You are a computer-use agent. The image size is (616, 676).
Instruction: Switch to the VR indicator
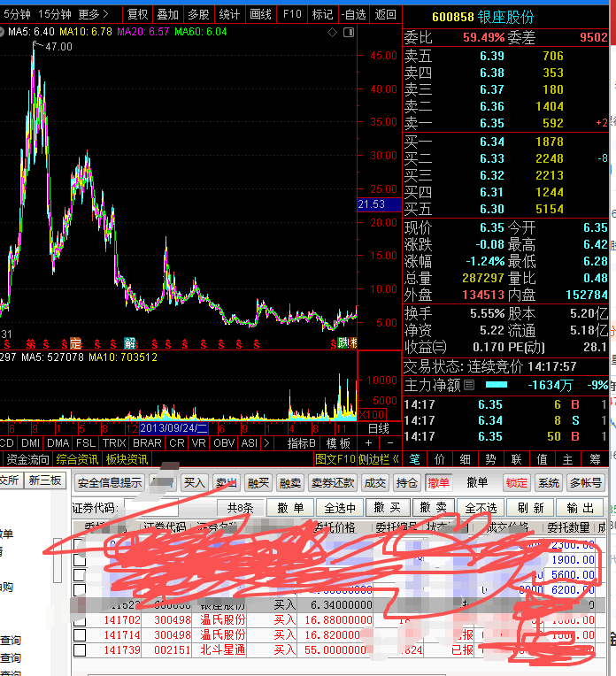(x=199, y=442)
